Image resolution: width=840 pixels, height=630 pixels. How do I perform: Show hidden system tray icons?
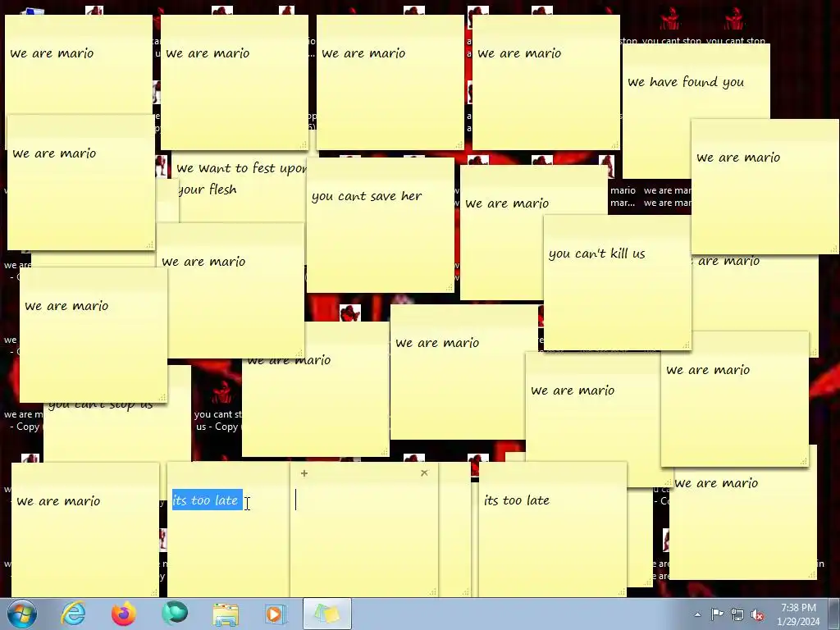697,614
